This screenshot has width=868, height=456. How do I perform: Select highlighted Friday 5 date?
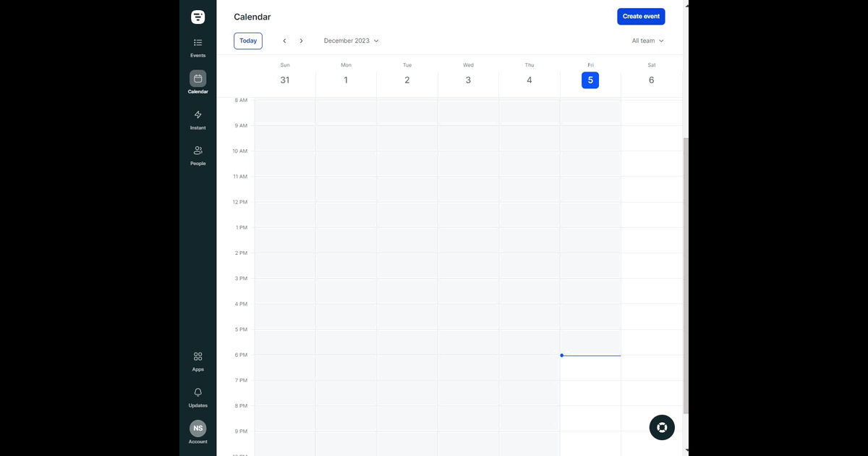pos(590,80)
